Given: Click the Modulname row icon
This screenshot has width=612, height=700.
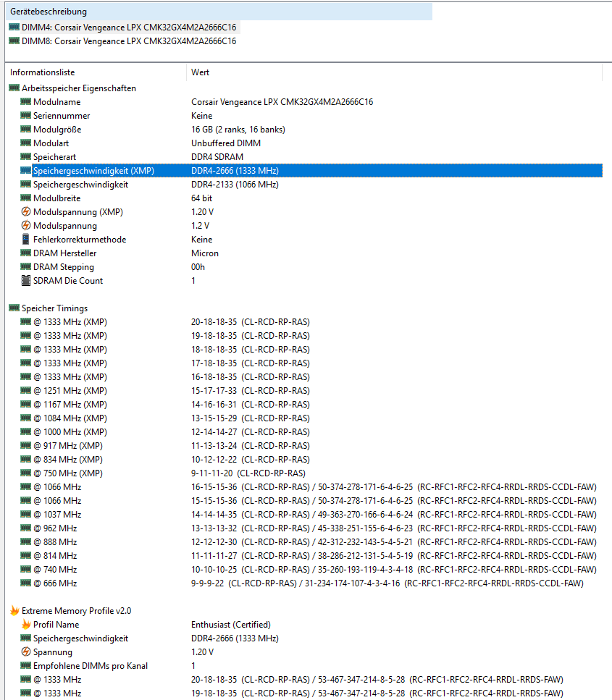Looking at the screenshot, I should pos(25,102).
